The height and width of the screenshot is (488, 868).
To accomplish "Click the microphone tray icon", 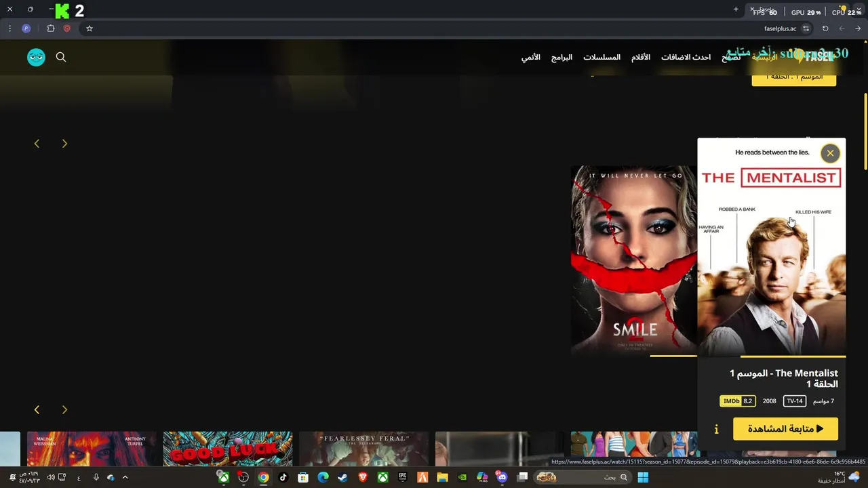I will tap(96, 477).
